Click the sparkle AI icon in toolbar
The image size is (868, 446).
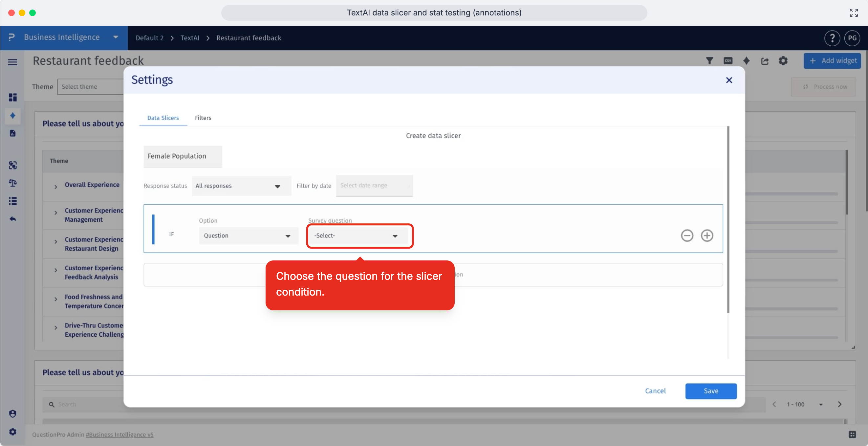(746, 61)
